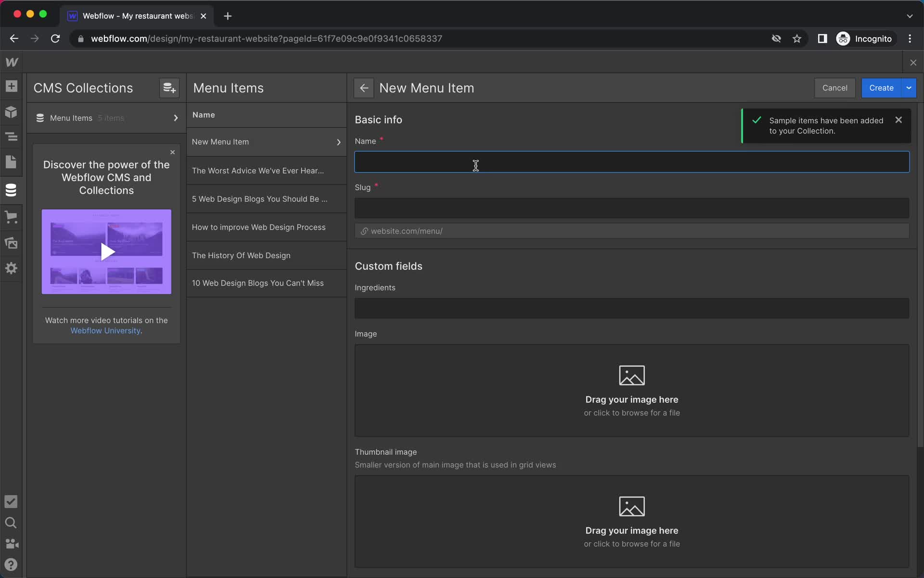
Task: Bookmark this page with the star
Action: [x=797, y=39]
